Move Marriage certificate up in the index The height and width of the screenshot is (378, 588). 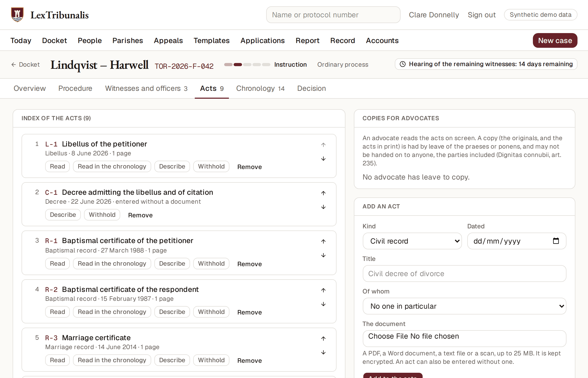[x=323, y=339]
